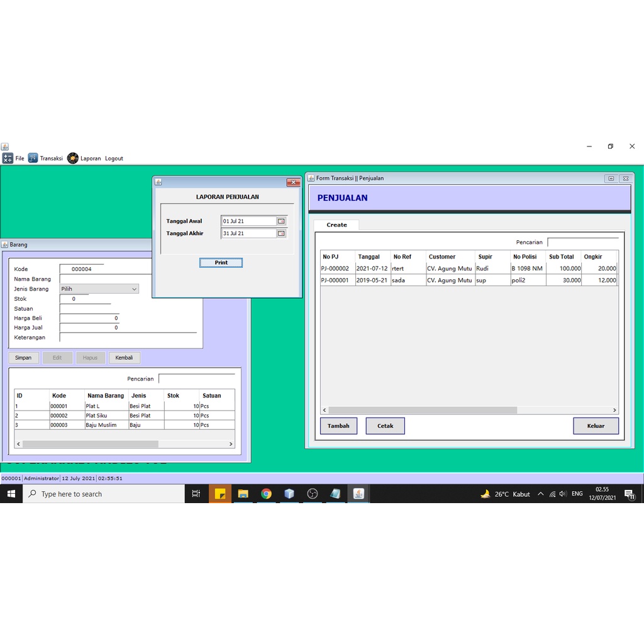Open calendar picker for Tanggal Akhir
The height and width of the screenshot is (644, 644).
click(x=281, y=233)
